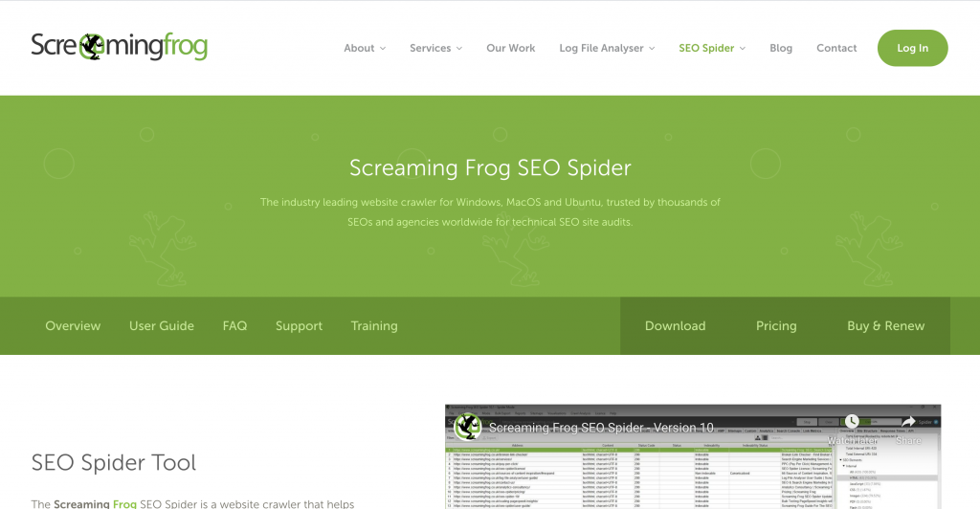
Task: Switch to the Overview tab
Action: click(x=73, y=326)
